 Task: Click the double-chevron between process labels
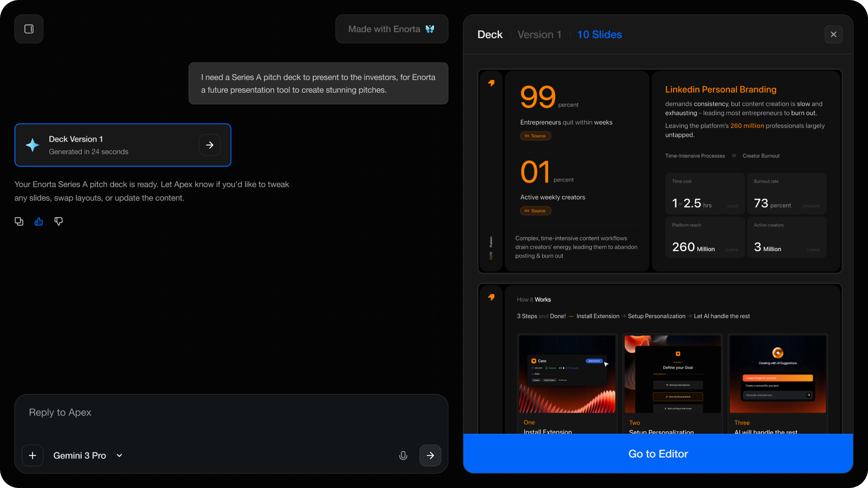[734, 156]
